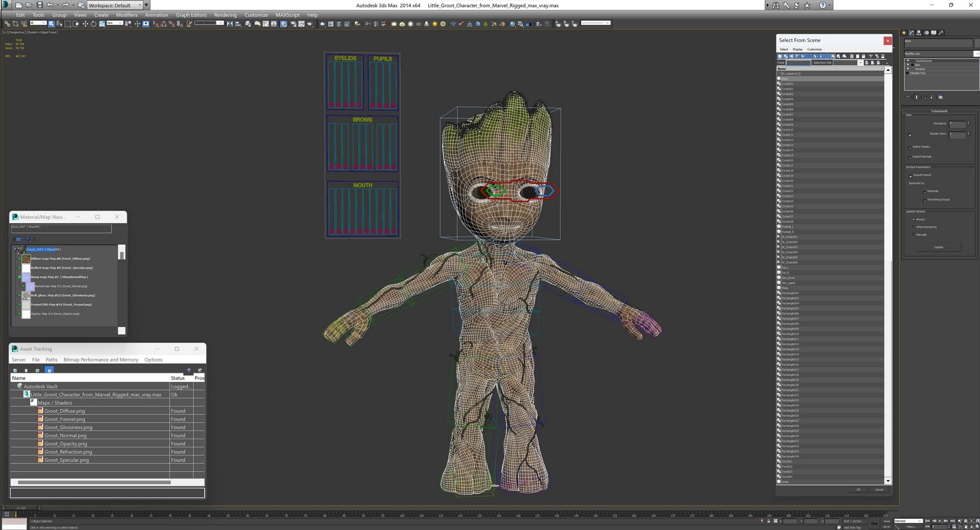Screen dimensions: 980x530
Task: Open the Material Editor icon
Action: 283,23
